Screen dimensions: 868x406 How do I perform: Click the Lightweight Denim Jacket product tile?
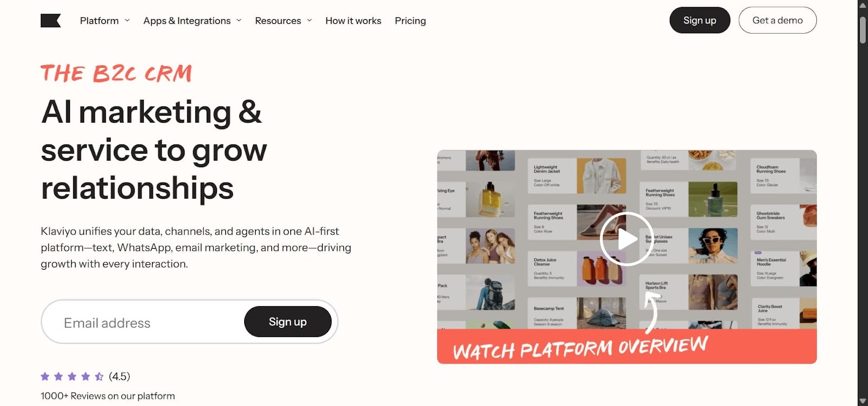[x=577, y=176]
